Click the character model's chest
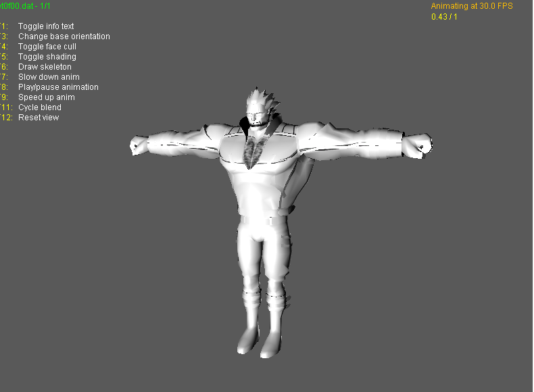534x392 pixels. 259,151
